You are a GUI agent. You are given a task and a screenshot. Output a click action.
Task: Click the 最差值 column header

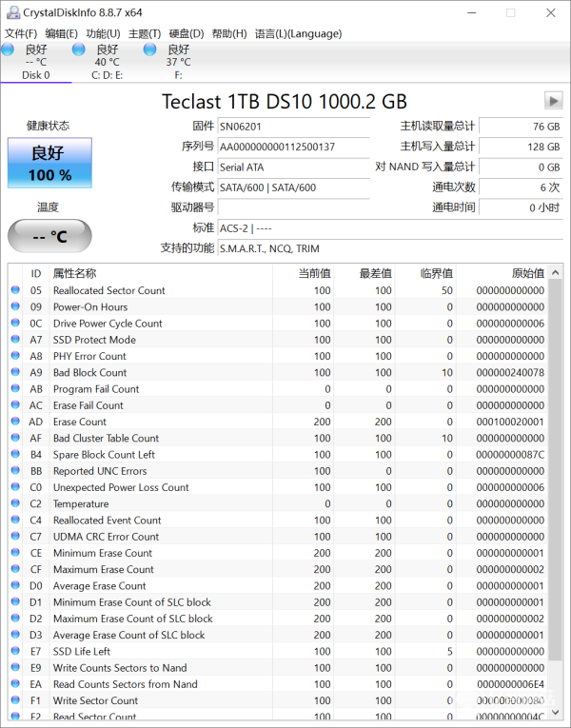tap(364, 273)
